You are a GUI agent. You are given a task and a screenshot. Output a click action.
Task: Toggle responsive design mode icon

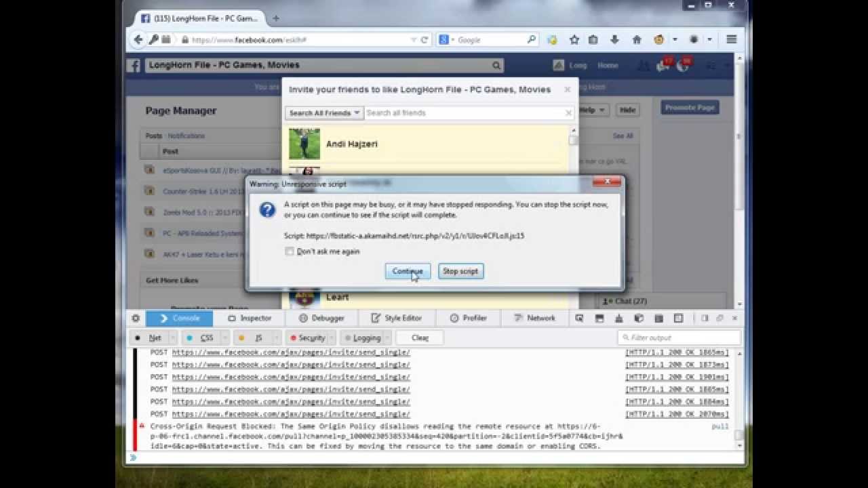click(678, 318)
